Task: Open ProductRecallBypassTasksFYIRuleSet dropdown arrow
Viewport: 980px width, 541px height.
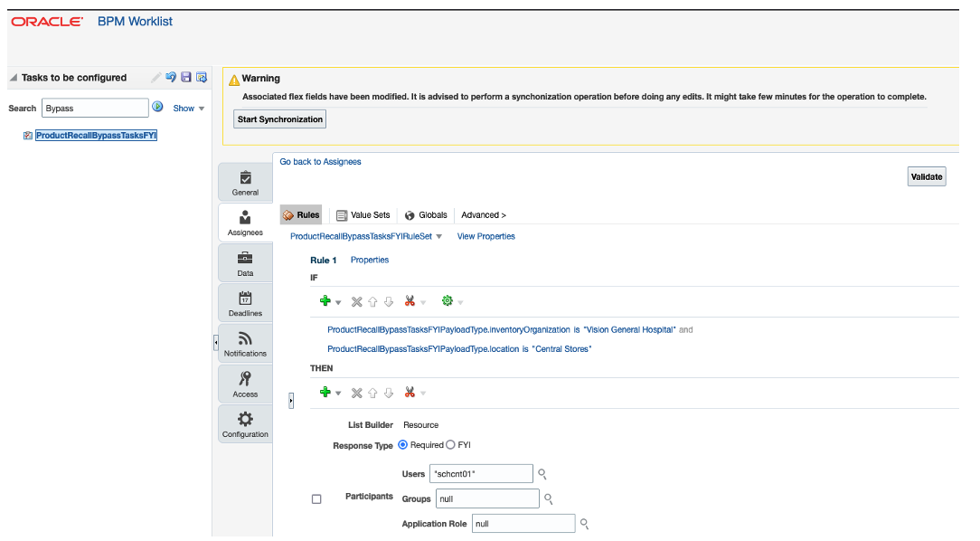Action: tap(439, 236)
